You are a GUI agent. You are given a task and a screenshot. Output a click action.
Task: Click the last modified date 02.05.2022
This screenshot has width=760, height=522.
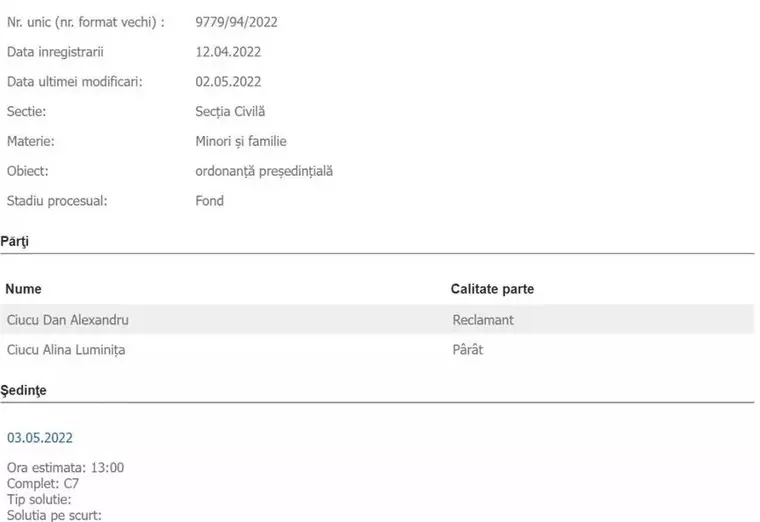pos(228,81)
